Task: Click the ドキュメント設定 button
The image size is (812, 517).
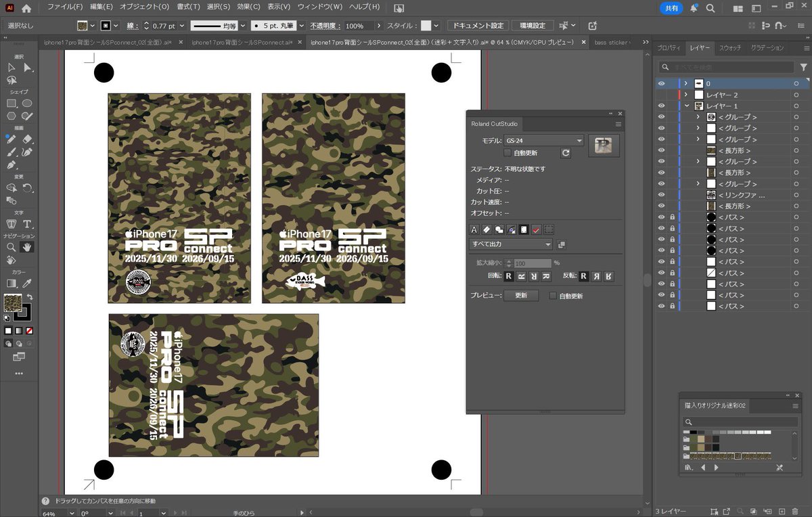Action: pyautogui.click(x=478, y=26)
